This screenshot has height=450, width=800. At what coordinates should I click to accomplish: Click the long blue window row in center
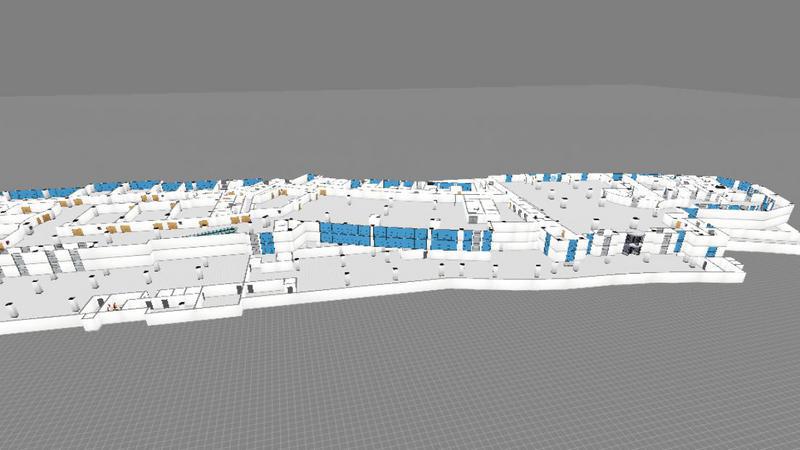(x=400, y=236)
